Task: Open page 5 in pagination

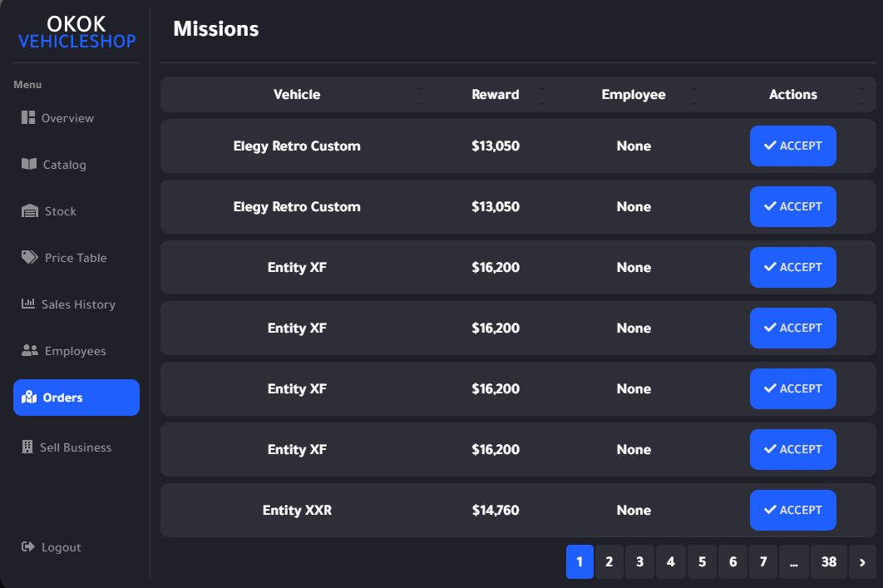Action: point(702,562)
